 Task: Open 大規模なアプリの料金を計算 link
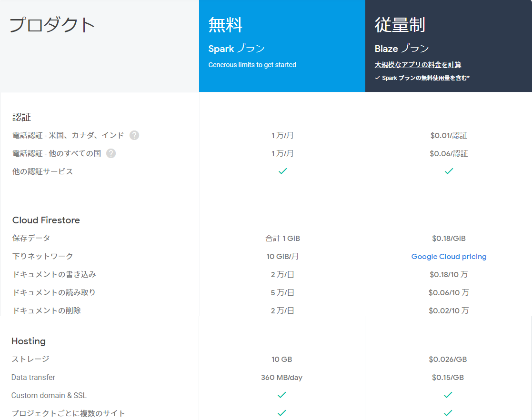418,64
